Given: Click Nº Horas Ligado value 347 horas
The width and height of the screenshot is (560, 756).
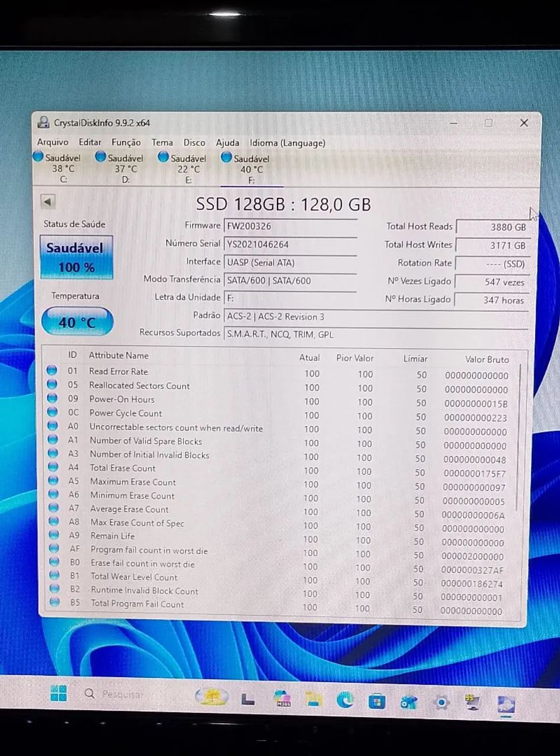Looking at the screenshot, I should (x=492, y=300).
